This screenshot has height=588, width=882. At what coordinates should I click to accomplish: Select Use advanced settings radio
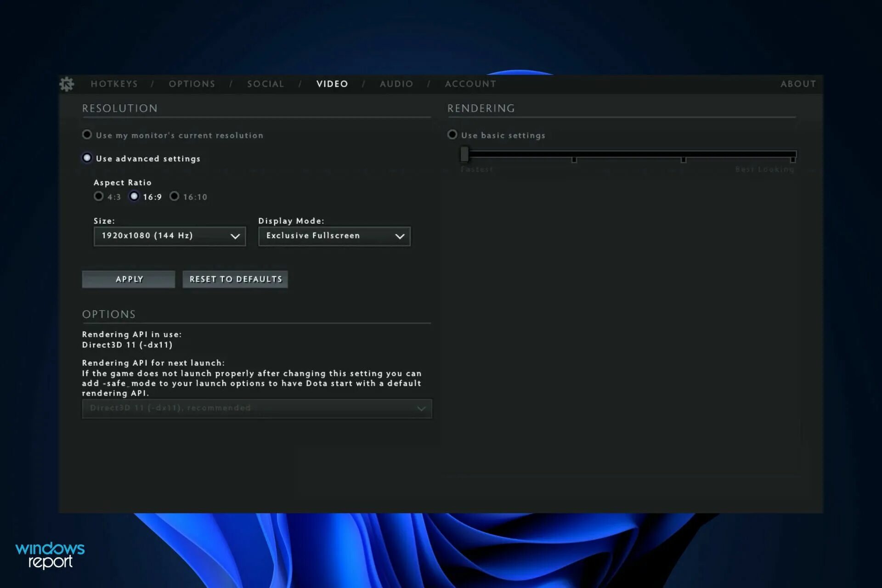point(87,158)
